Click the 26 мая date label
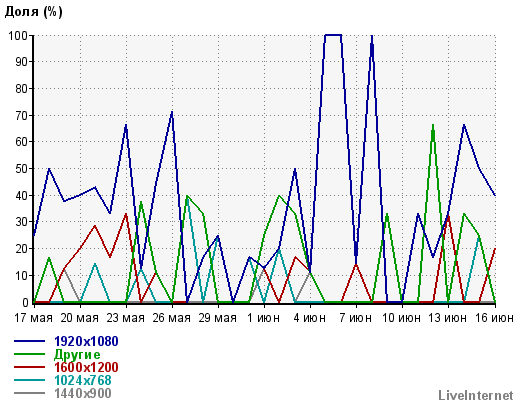Viewport: 520px width, 405px height. [x=172, y=318]
